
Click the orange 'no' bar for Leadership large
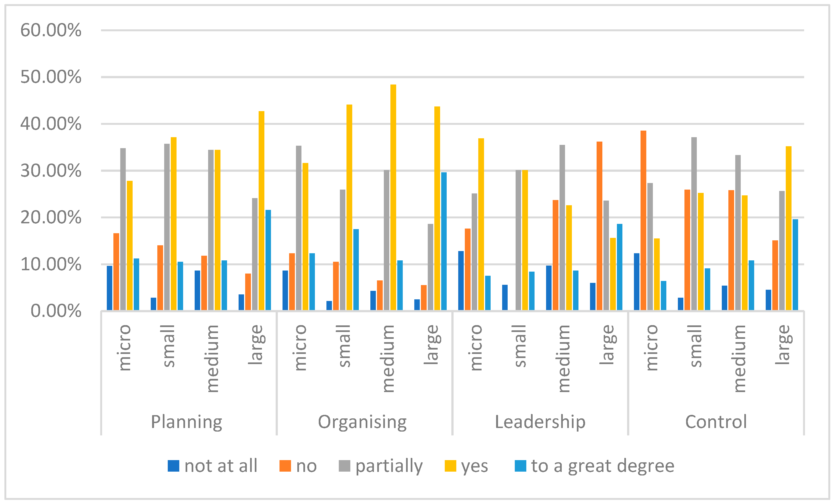(600, 226)
